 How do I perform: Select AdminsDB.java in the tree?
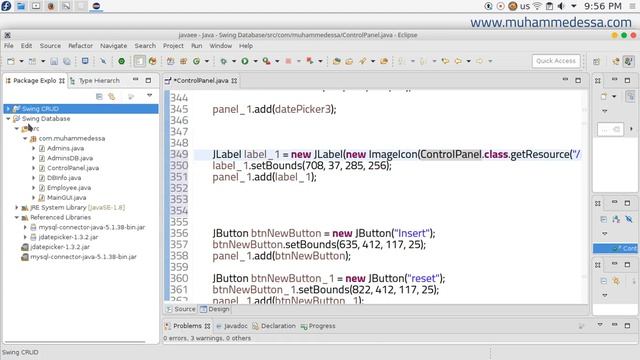pyautogui.click(x=70, y=158)
